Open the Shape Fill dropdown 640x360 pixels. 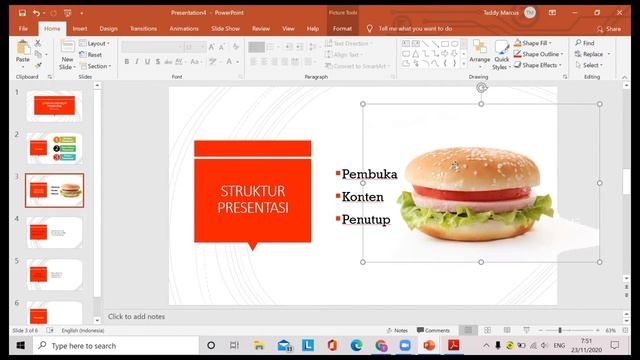pyautogui.click(x=533, y=43)
